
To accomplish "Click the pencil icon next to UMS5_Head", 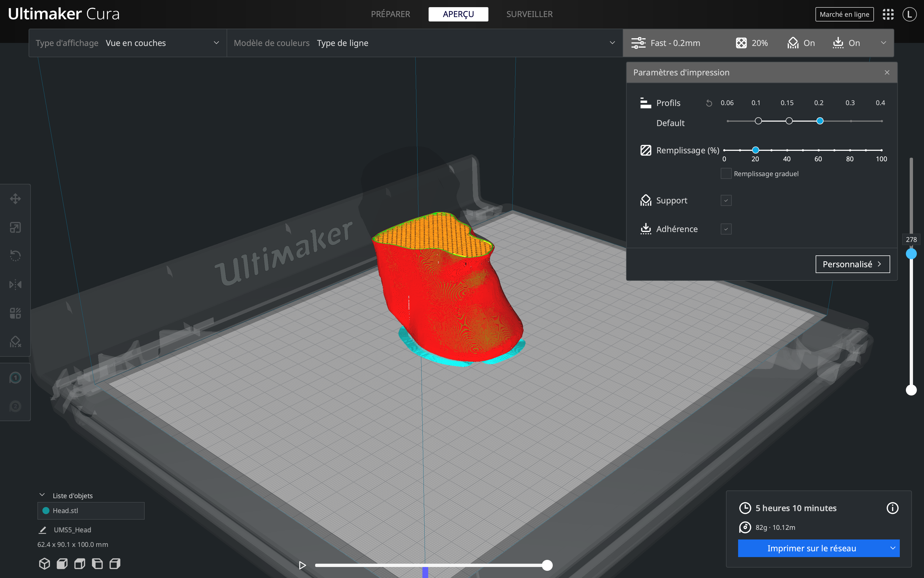I will [43, 530].
